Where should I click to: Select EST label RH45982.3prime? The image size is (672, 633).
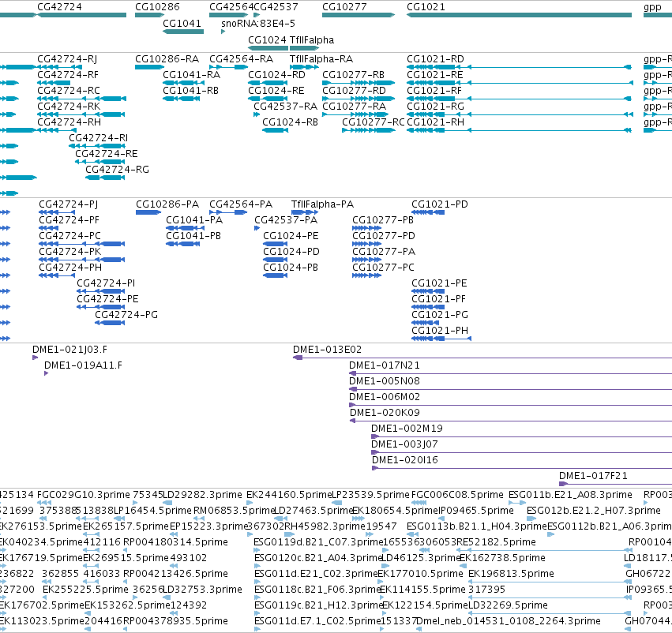pos(323,526)
